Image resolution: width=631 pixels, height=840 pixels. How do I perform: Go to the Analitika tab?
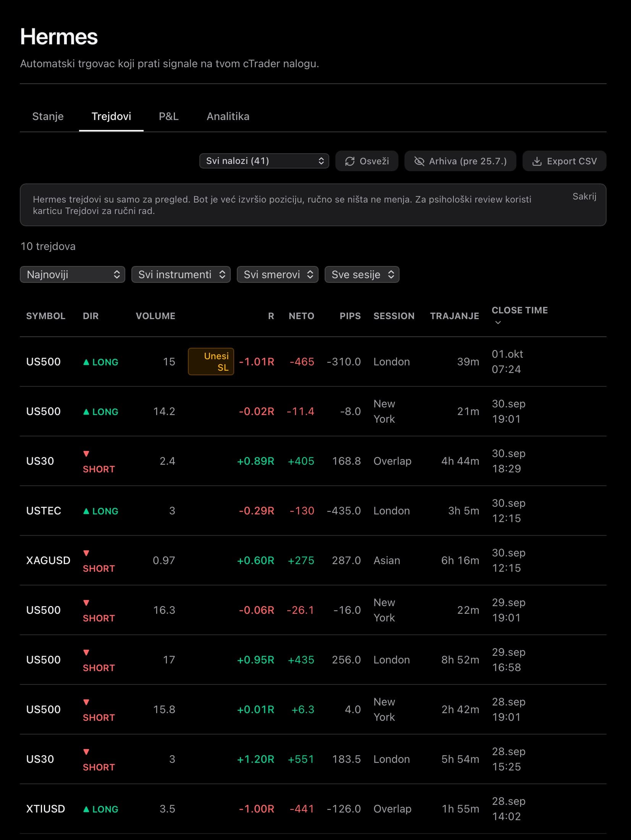[228, 116]
